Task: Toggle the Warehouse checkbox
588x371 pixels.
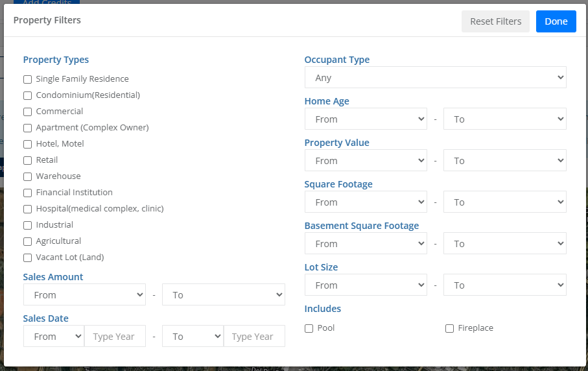Action: [27, 176]
